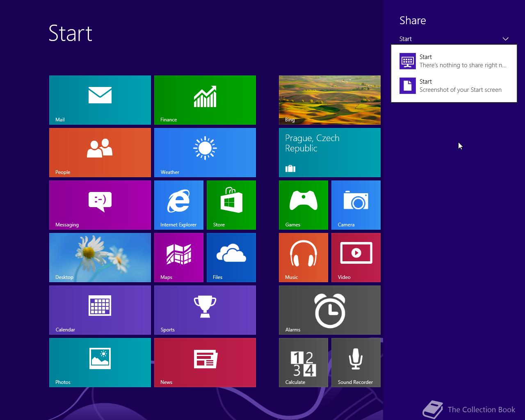Launch the Games controller tile
Screen dimensions: 525x420
pyautogui.click(x=304, y=205)
